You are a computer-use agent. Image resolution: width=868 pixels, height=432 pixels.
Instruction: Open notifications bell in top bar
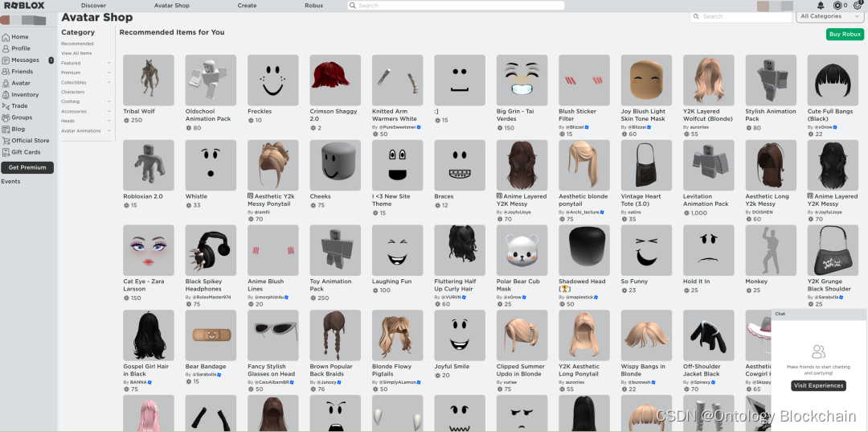coord(820,6)
